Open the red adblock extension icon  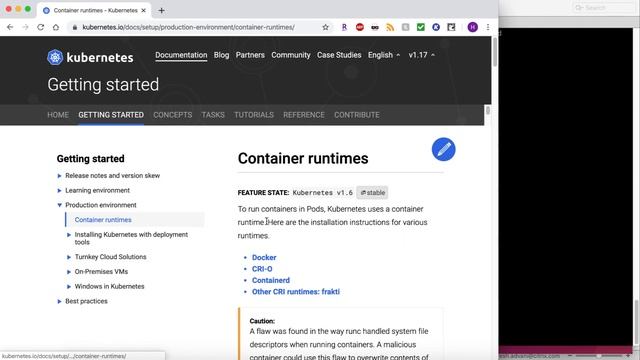click(360, 27)
